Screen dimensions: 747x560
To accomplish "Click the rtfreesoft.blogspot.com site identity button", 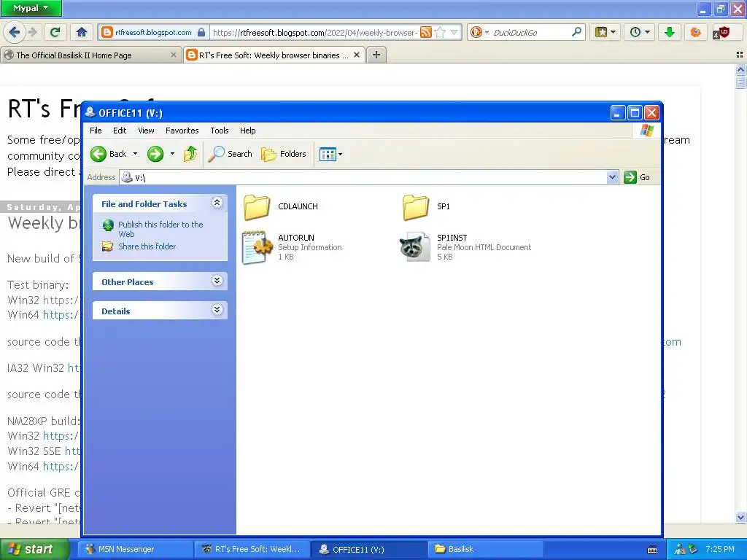I will click(153, 32).
